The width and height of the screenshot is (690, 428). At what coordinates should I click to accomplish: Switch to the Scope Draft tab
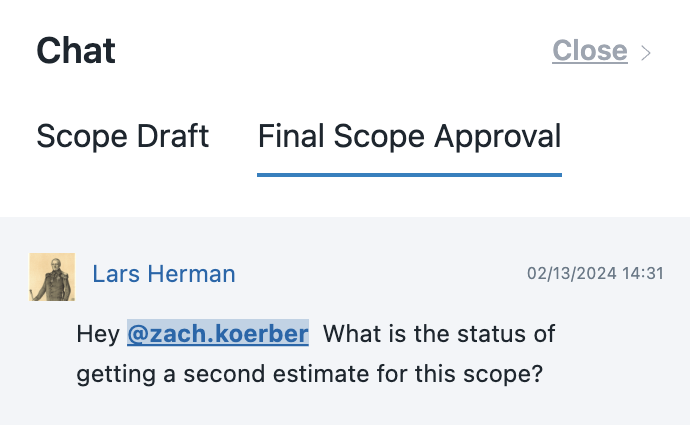(x=122, y=136)
